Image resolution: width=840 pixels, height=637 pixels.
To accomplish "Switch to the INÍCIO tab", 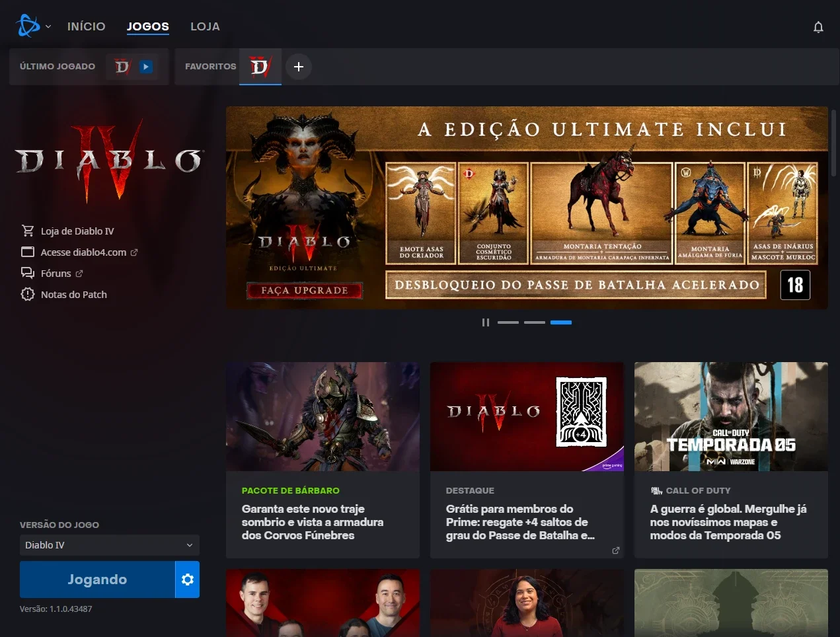I will point(87,26).
